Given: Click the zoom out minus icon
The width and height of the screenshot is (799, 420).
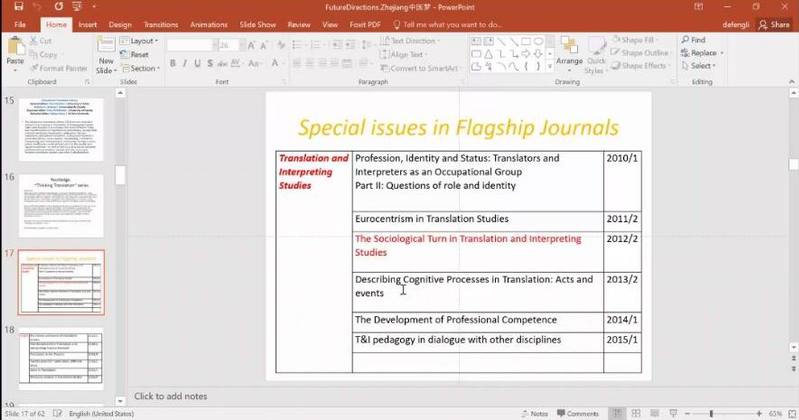Looking at the screenshot, I should [x=687, y=413].
